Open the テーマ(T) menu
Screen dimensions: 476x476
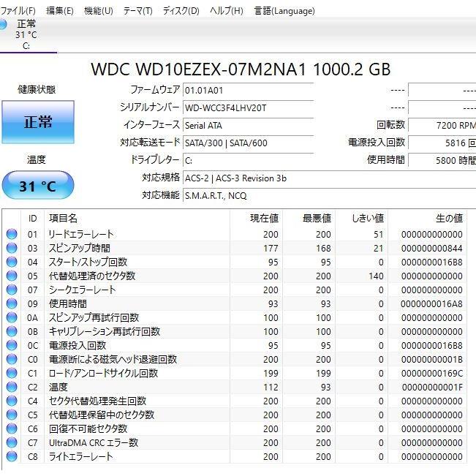(x=137, y=11)
